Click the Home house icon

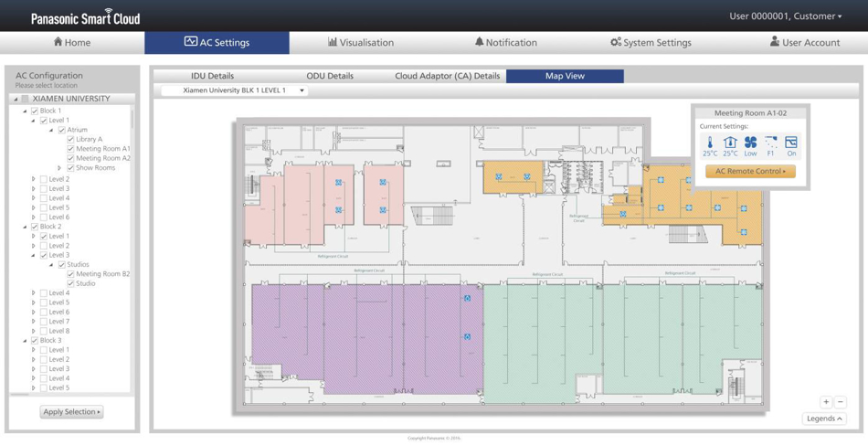pyautogui.click(x=58, y=42)
